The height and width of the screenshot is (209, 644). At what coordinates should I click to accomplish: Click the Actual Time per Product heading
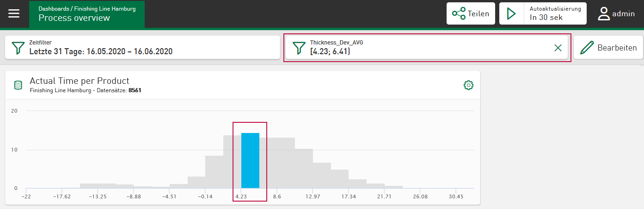[x=79, y=81]
